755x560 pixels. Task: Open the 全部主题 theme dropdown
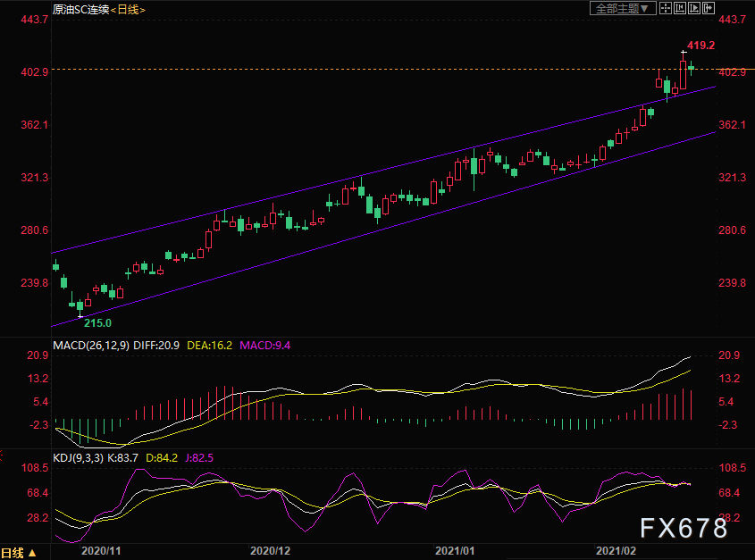click(x=623, y=8)
